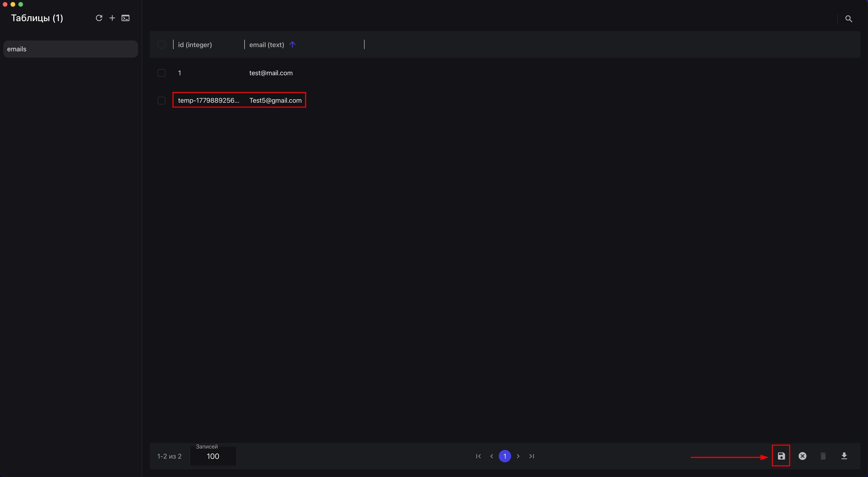Export table with download icon

pos(844,456)
